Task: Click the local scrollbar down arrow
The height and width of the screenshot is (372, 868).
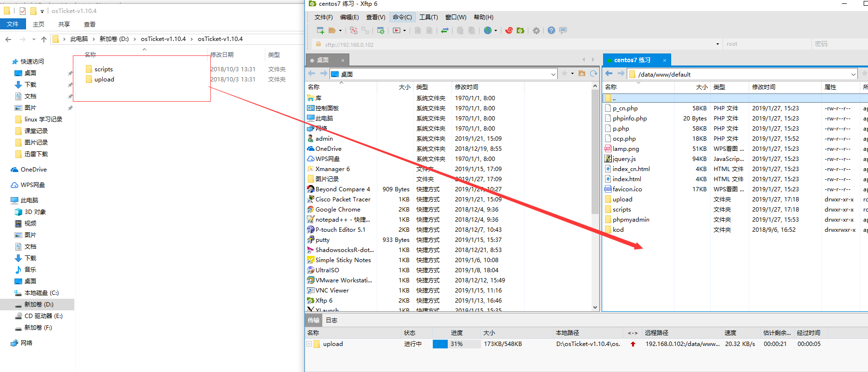Action: [x=595, y=307]
